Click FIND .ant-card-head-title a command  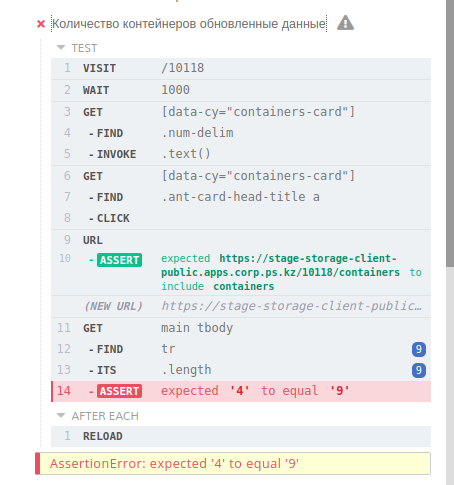pyautogui.click(x=241, y=197)
